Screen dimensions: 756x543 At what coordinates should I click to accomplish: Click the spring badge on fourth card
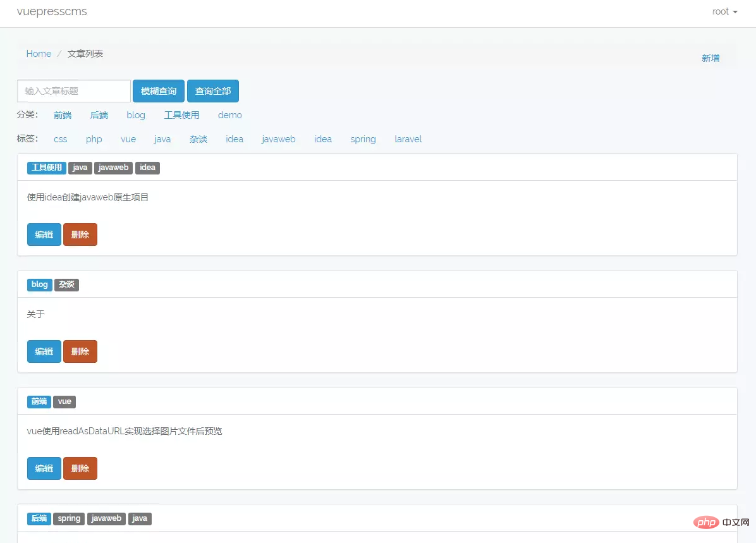point(69,518)
